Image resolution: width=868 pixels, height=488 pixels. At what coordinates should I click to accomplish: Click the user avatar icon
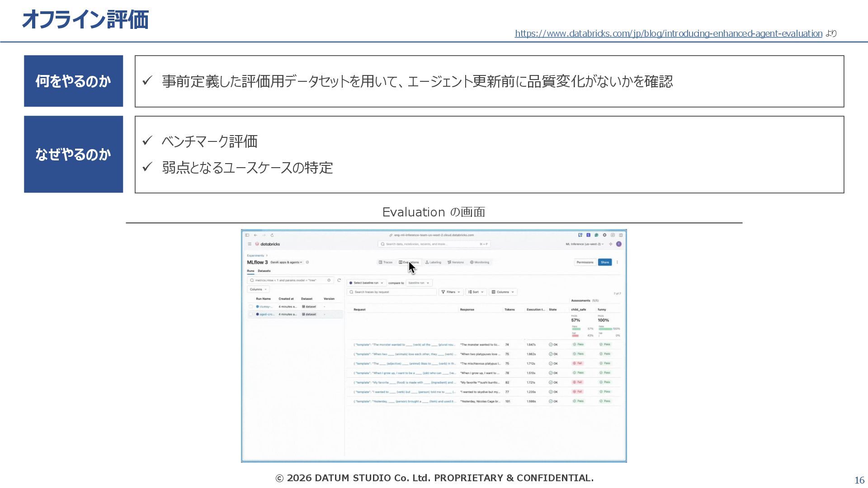click(619, 244)
